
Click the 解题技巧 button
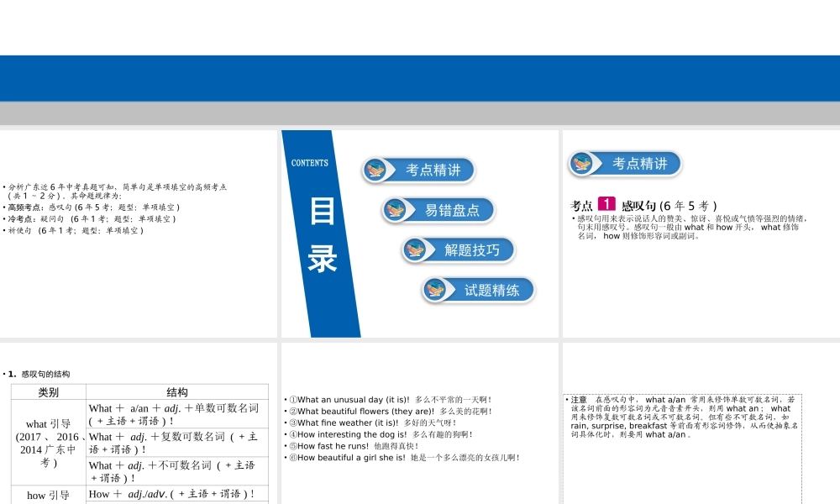[458, 250]
